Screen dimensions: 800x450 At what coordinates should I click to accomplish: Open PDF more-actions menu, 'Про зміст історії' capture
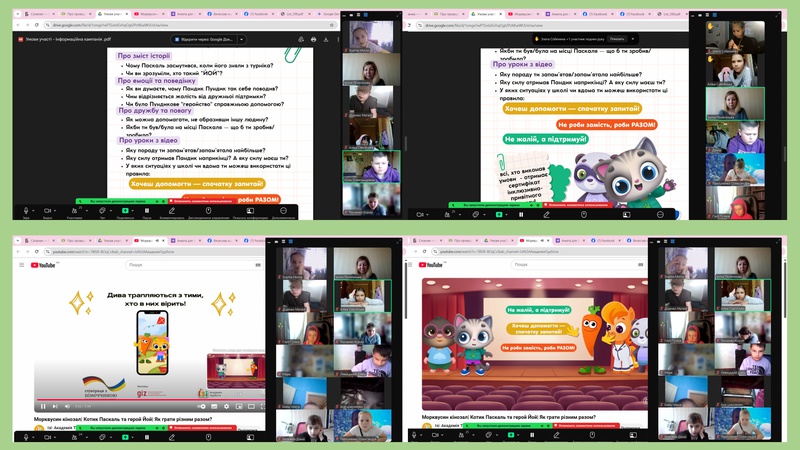(338, 39)
